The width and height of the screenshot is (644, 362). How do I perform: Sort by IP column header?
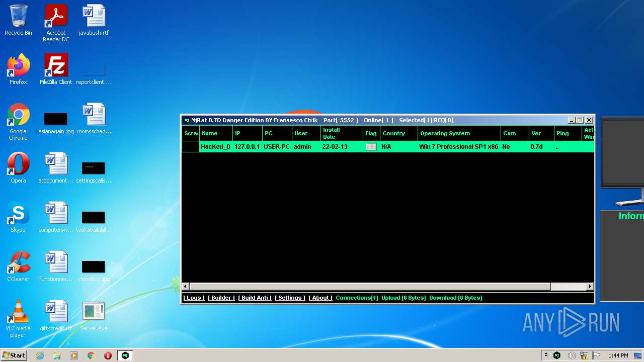click(x=248, y=133)
